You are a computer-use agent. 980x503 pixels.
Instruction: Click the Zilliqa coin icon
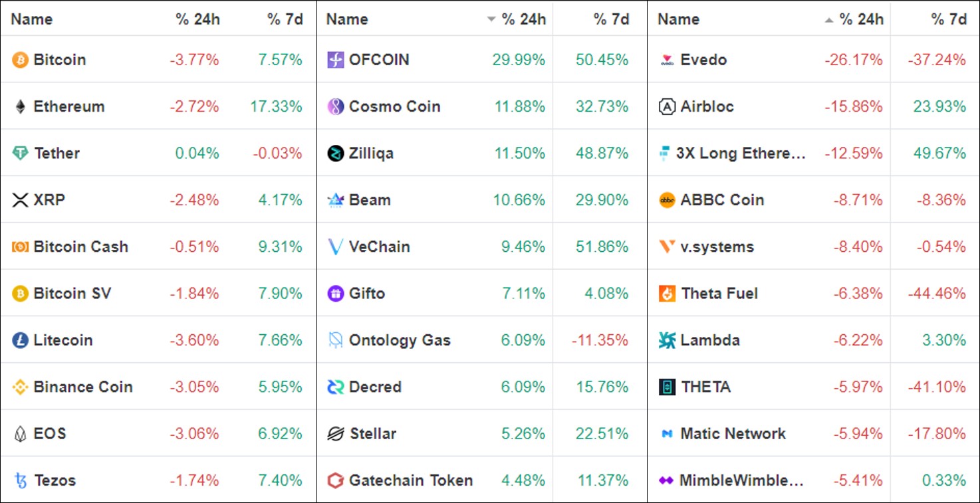point(336,153)
